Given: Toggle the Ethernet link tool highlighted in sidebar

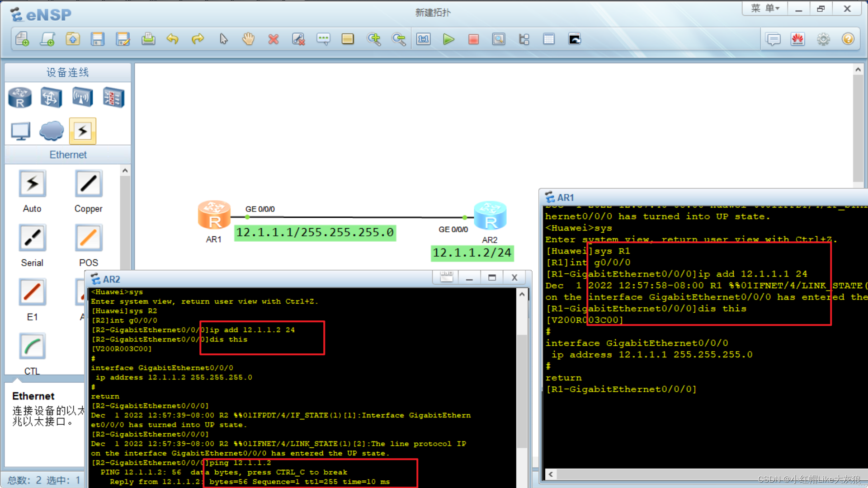Looking at the screenshot, I should click(82, 131).
